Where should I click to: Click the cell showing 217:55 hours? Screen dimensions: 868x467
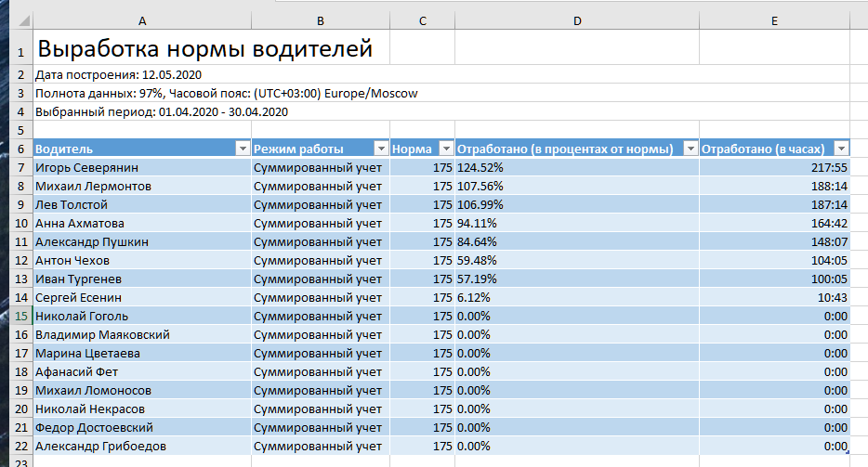pos(774,168)
